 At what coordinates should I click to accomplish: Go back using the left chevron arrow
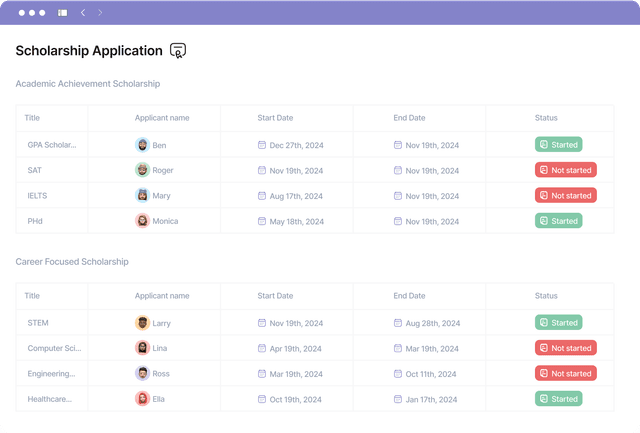click(82, 13)
